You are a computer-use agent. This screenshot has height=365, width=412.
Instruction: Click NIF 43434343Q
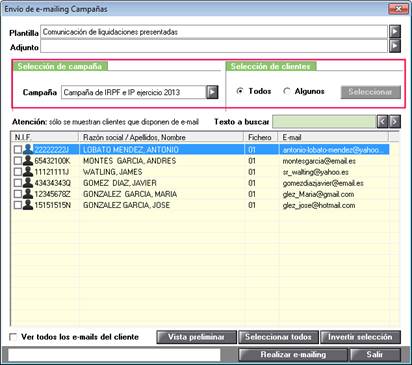pos(53,183)
